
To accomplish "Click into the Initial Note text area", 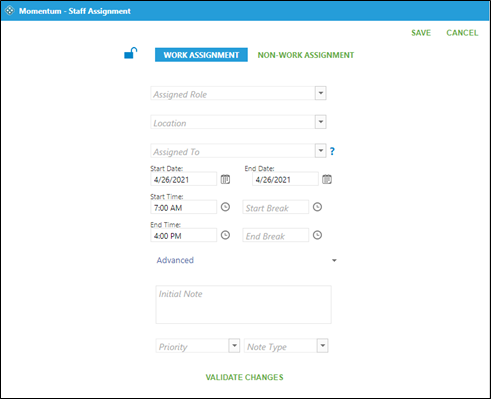I will click(x=243, y=304).
